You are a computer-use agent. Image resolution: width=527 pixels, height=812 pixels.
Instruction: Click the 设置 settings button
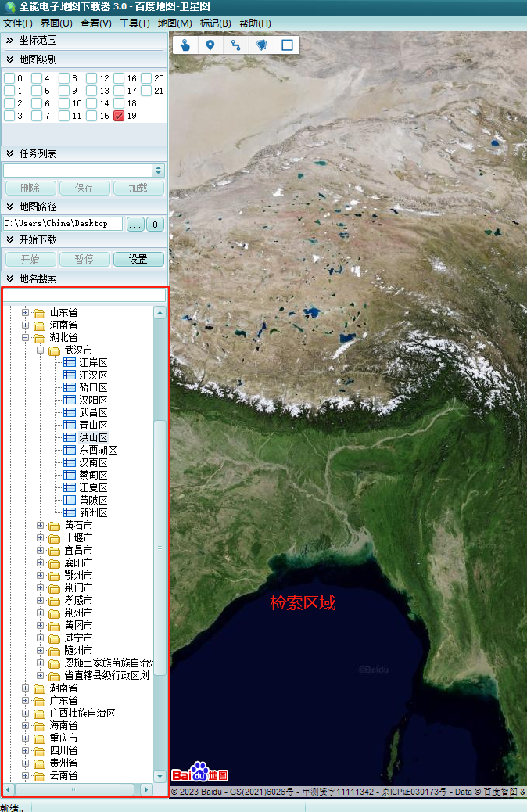click(138, 260)
